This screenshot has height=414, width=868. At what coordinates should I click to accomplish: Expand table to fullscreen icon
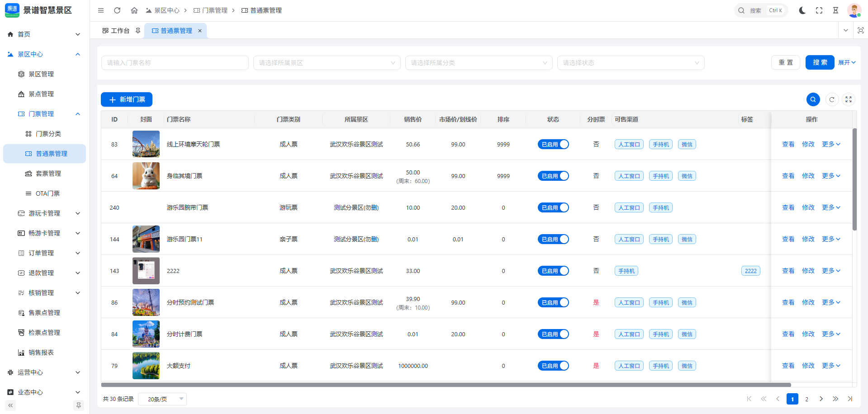(x=849, y=99)
